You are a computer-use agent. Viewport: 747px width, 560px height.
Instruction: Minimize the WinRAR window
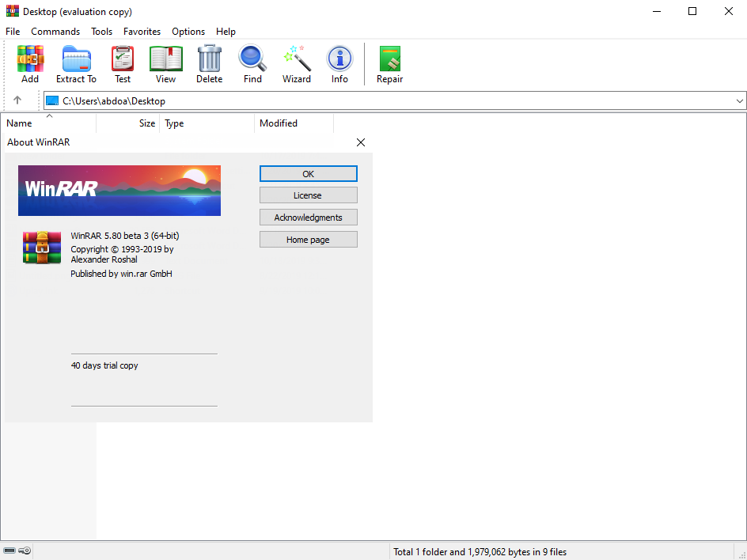(657, 11)
